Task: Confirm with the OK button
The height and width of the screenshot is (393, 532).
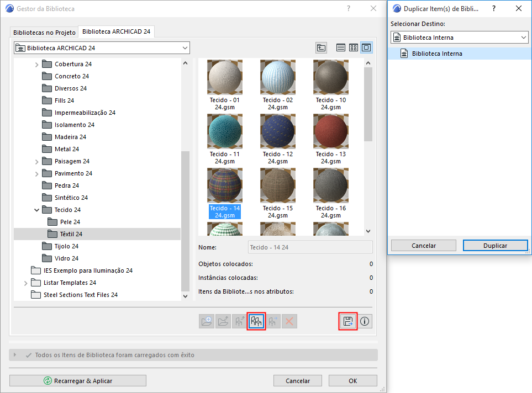Action: (x=352, y=380)
